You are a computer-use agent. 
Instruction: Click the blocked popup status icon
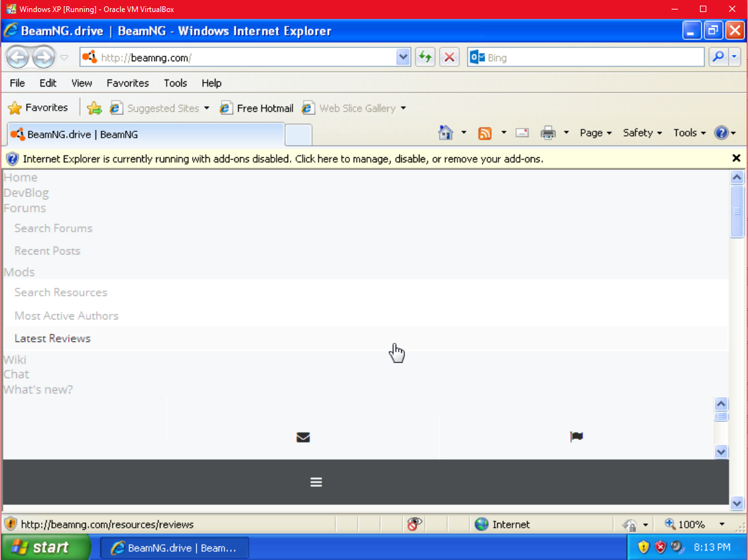414,524
